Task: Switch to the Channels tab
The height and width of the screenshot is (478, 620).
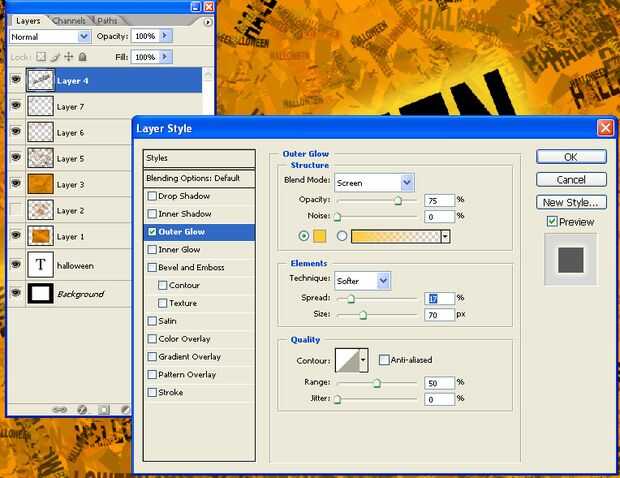Action: coord(69,21)
